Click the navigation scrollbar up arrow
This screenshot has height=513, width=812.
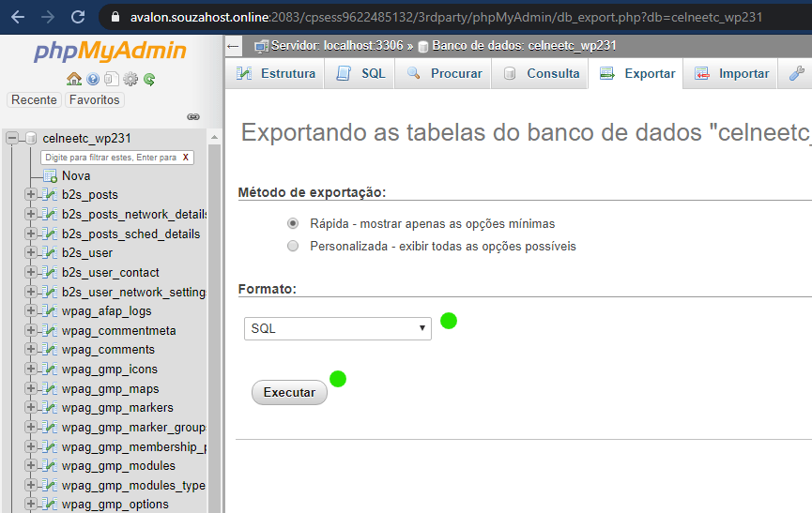214,138
